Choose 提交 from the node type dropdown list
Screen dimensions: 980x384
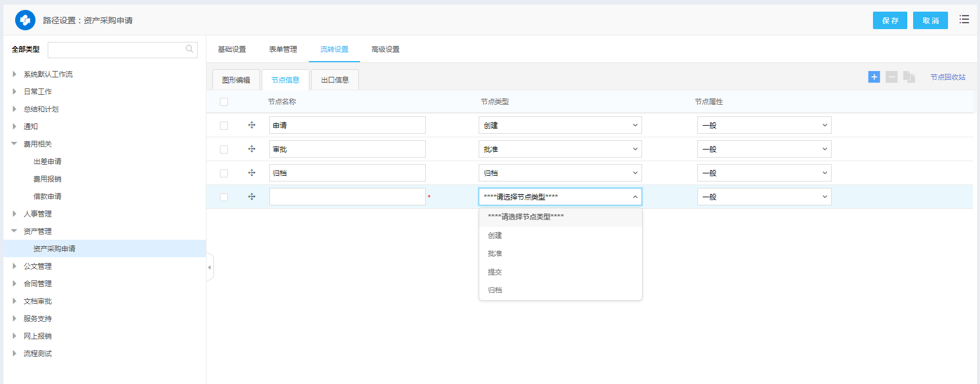coord(495,272)
